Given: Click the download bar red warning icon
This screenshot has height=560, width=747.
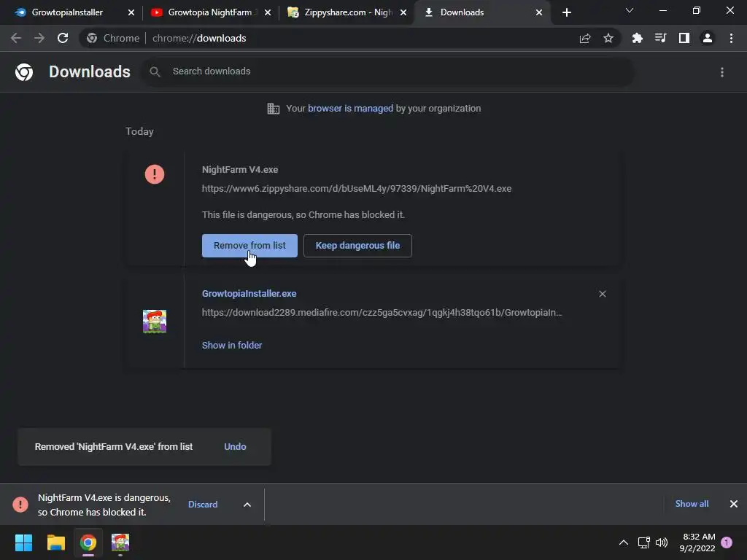Looking at the screenshot, I should point(20,505).
